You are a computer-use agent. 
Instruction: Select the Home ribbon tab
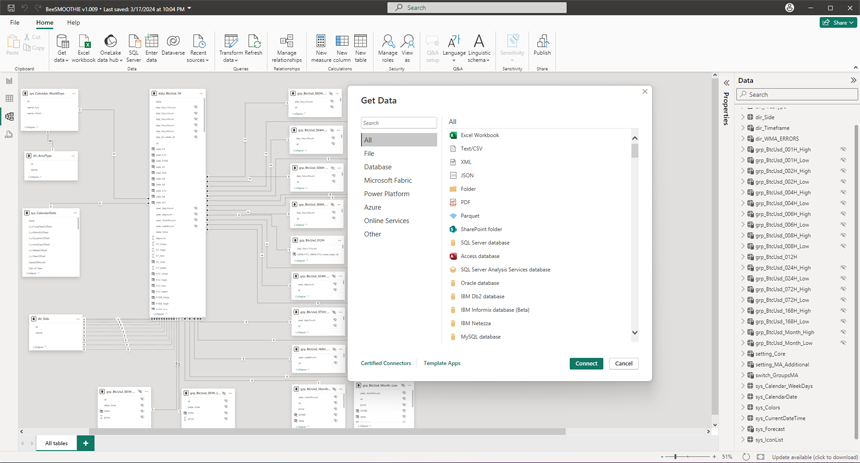pyautogui.click(x=45, y=22)
